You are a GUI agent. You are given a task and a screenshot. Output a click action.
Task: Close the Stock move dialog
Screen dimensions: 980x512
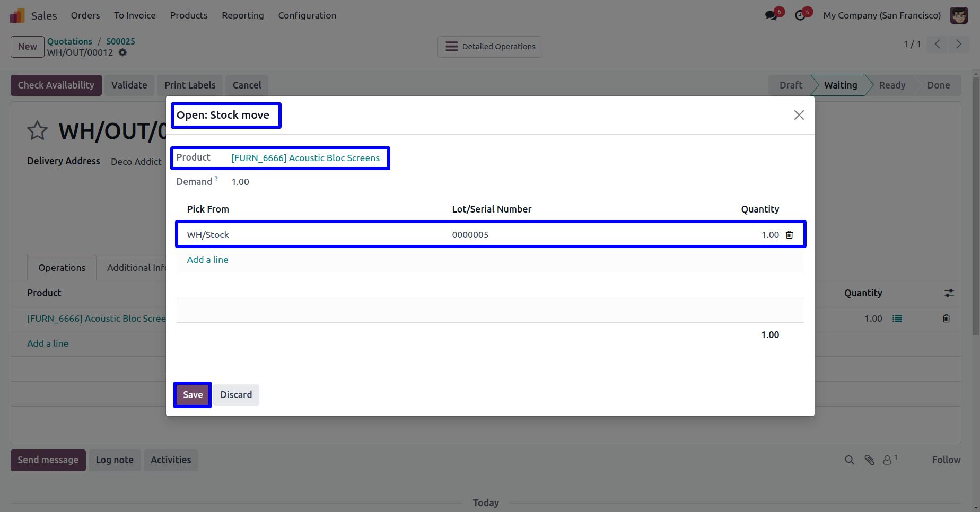click(x=799, y=115)
